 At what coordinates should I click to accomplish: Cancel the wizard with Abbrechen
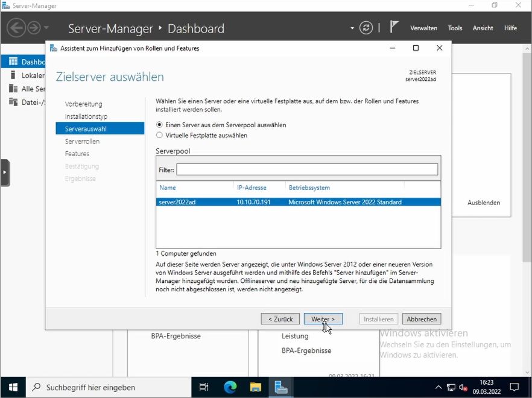point(422,319)
